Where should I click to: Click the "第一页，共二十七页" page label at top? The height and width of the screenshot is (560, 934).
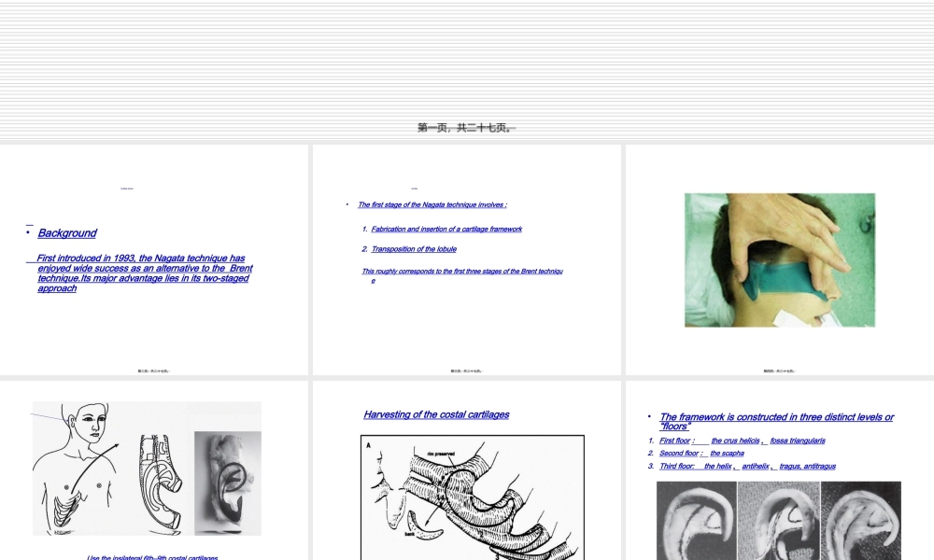[x=465, y=128]
